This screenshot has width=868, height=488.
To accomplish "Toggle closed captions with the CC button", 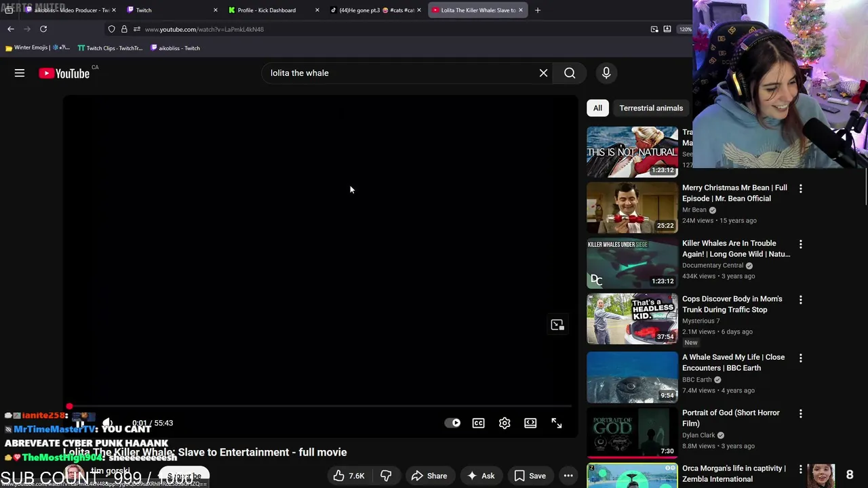I will (x=479, y=423).
